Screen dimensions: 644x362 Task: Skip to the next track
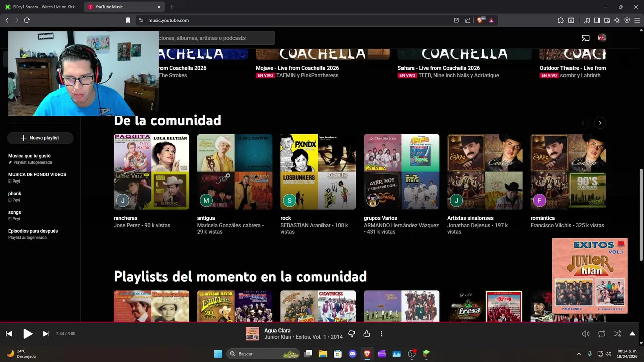[46, 334]
